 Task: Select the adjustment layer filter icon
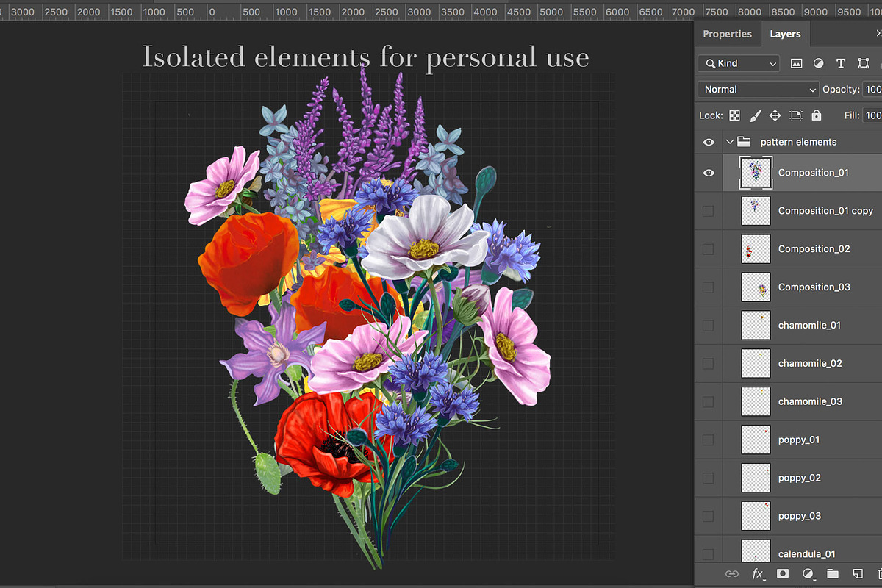(x=819, y=64)
